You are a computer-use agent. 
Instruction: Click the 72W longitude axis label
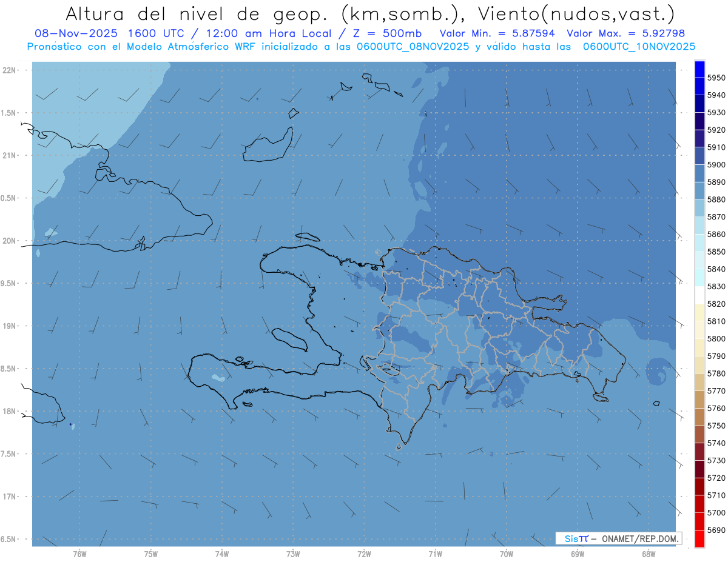pyautogui.click(x=364, y=554)
